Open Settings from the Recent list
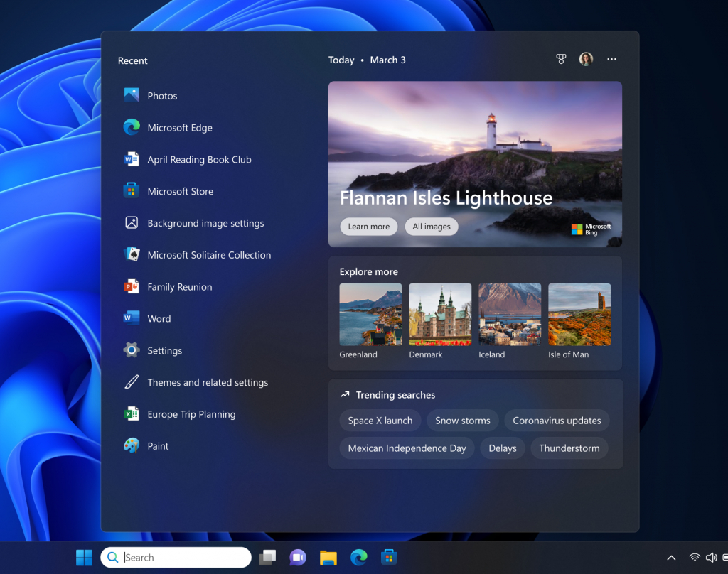This screenshot has width=728, height=574. [164, 350]
